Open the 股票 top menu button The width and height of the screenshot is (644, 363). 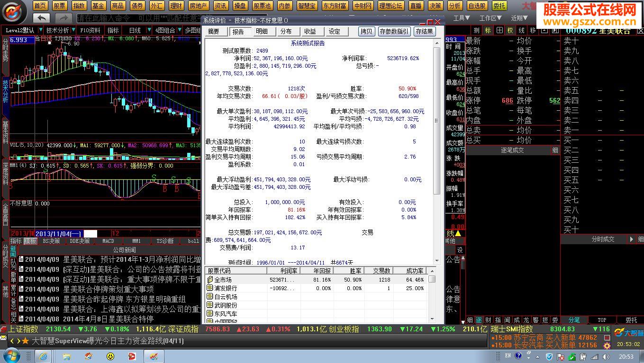(x=60, y=6)
